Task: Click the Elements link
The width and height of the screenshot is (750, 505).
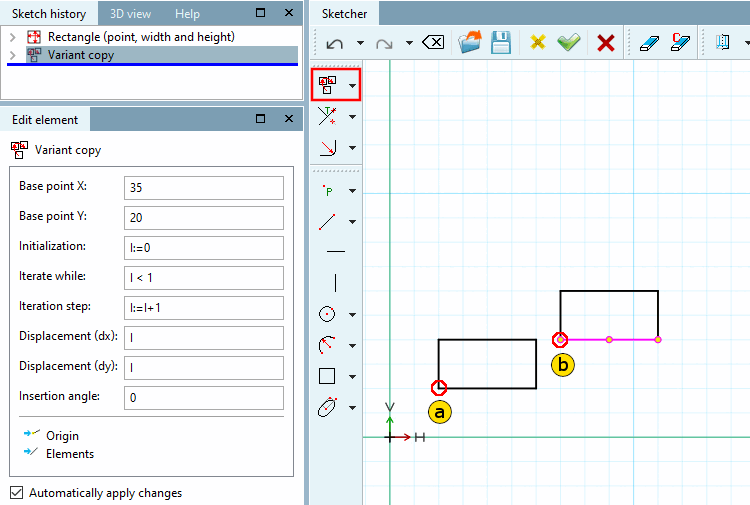Action: click(x=70, y=453)
